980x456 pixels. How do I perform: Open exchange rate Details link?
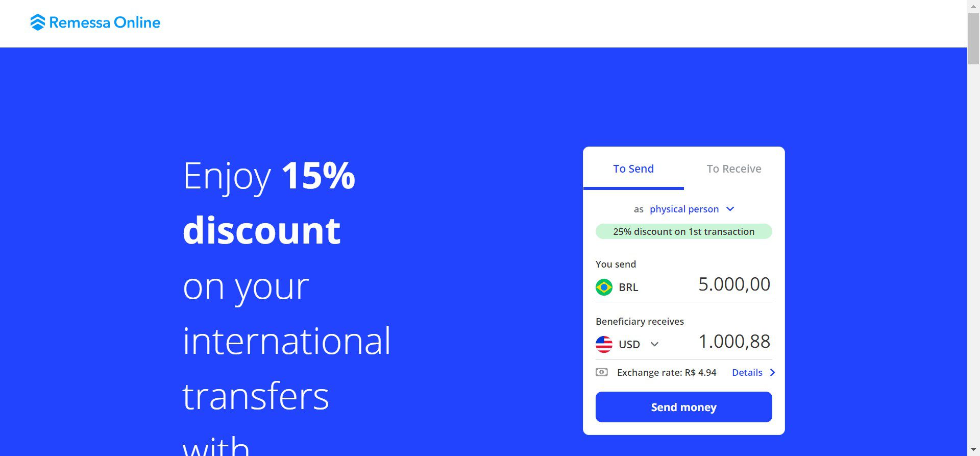[747, 373]
